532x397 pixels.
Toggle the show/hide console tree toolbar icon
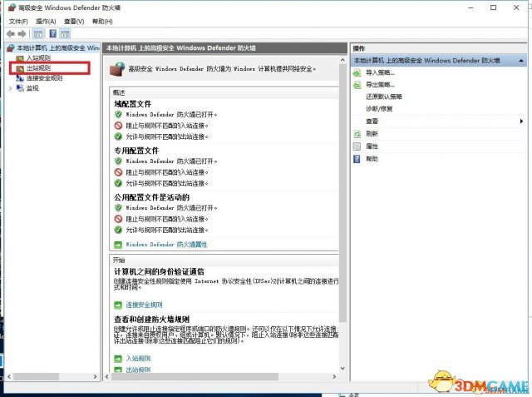(38, 33)
